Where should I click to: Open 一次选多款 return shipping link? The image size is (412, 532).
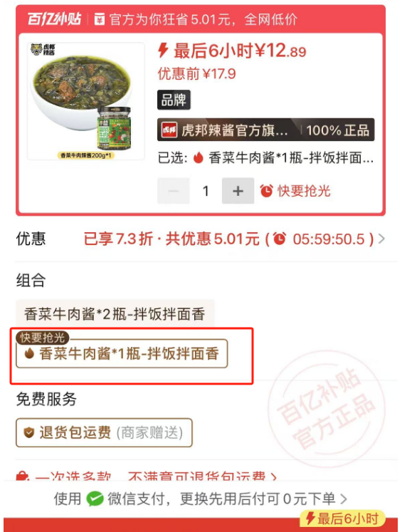[x=147, y=476]
